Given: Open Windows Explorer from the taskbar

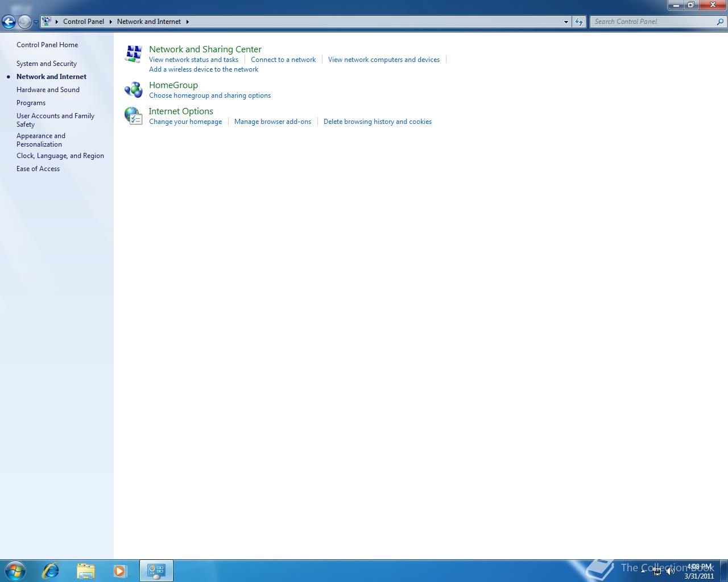Looking at the screenshot, I should (x=85, y=570).
